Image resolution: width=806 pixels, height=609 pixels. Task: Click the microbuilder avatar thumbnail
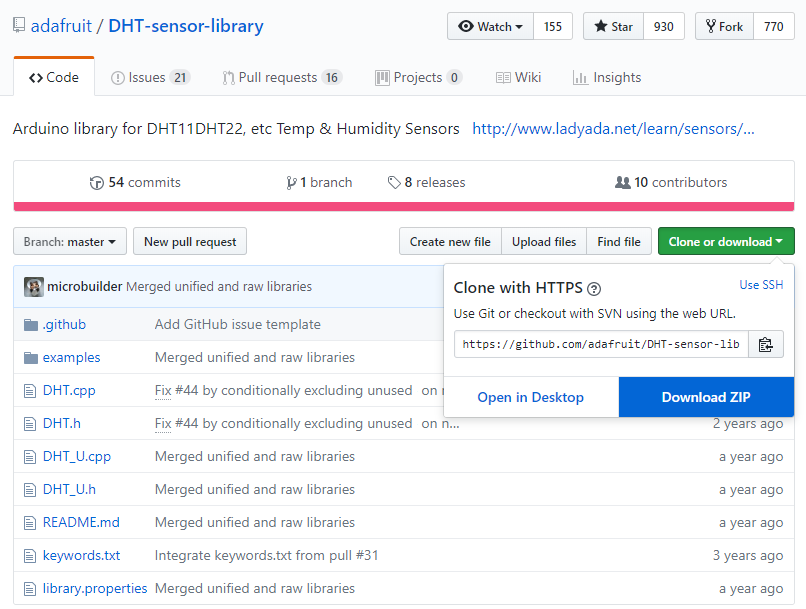34,287
